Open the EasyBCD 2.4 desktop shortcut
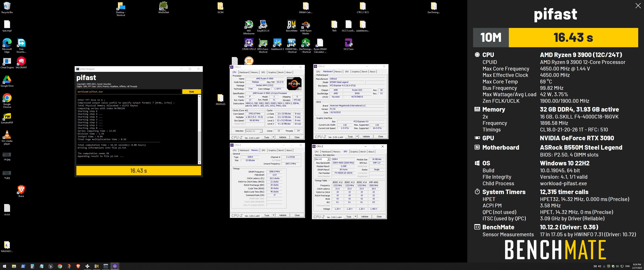The image size is (644, 270). pyautogui.click(x=263, y=26)
